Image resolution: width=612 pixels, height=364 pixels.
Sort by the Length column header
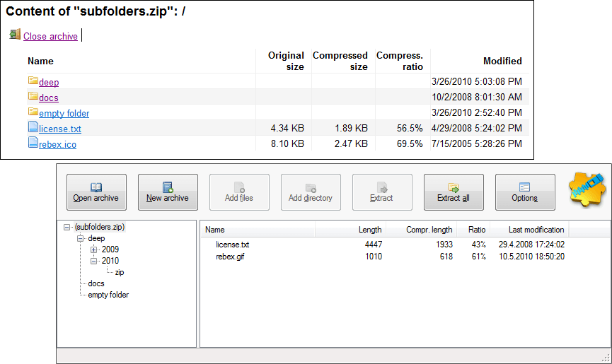[350, 230]
